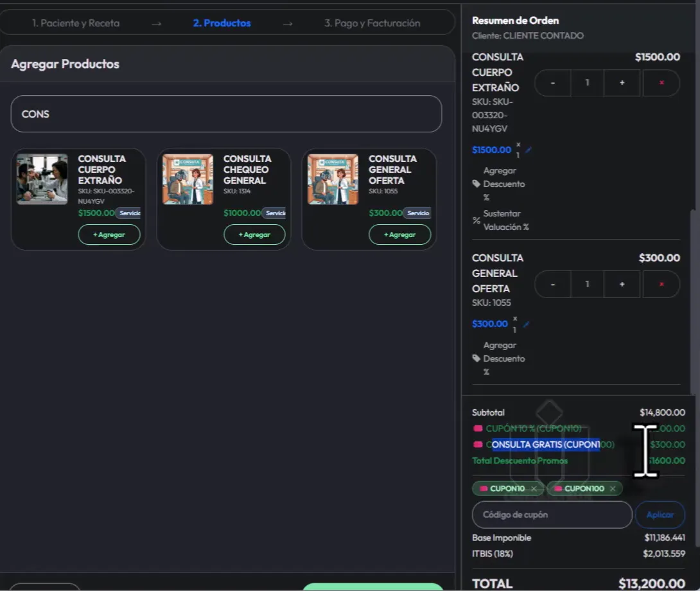Screen dimensions: 700x591
Task: Add CONSULTA CUERPO EXTRAÑO with Agregar button
Action: (x=109, y=234)
